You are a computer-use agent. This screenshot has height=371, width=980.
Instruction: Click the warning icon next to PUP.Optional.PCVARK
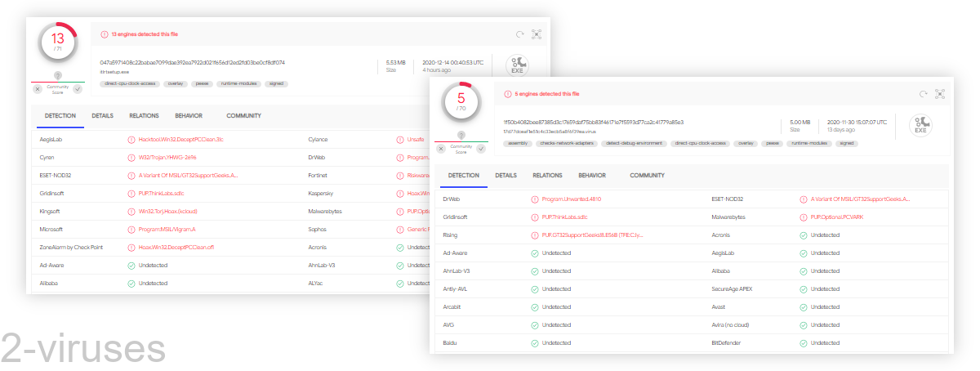[804, 217]
